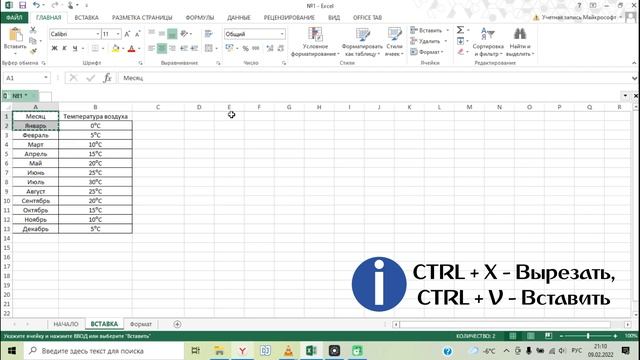The image size is (640, 360).
Task: Open the font size 11 dropdown
Action: tap(118, 34)
